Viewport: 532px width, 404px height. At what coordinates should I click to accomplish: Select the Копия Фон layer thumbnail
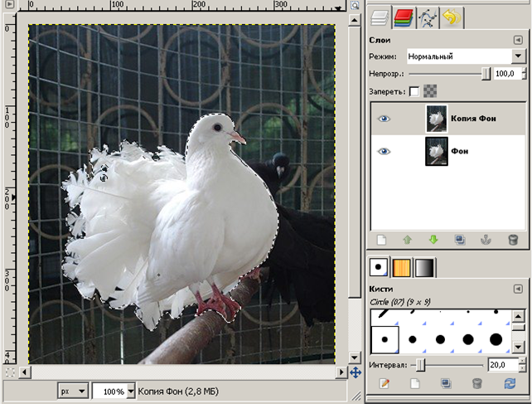(437, 119)
